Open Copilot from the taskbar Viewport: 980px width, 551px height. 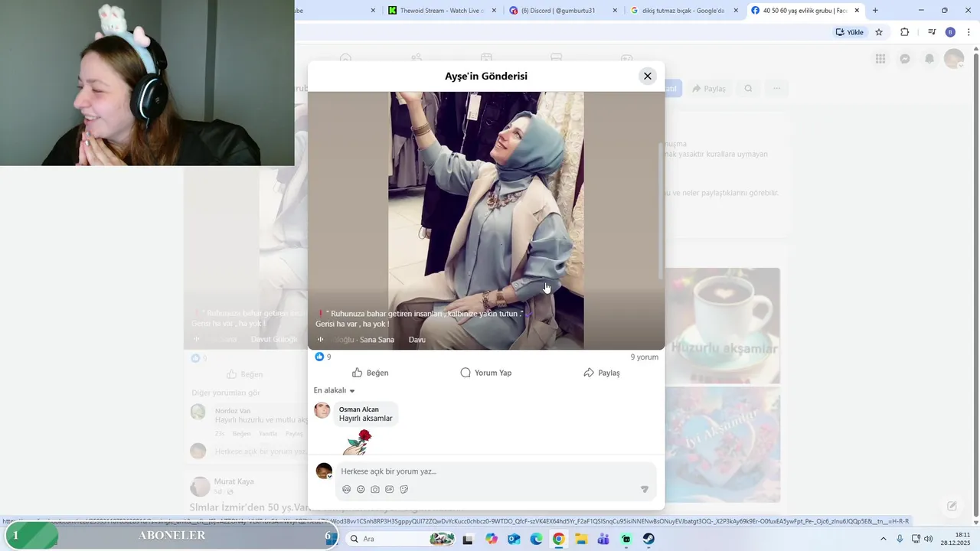coord(492,539)
